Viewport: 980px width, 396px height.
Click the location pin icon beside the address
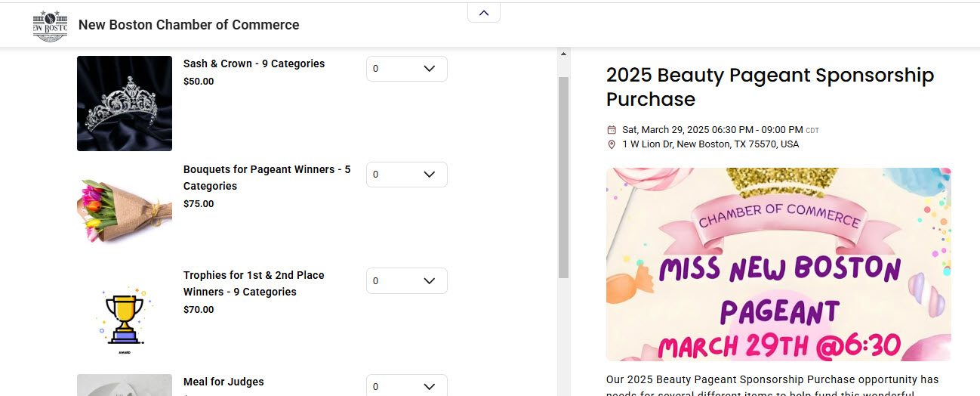click(x=612, y=144)
